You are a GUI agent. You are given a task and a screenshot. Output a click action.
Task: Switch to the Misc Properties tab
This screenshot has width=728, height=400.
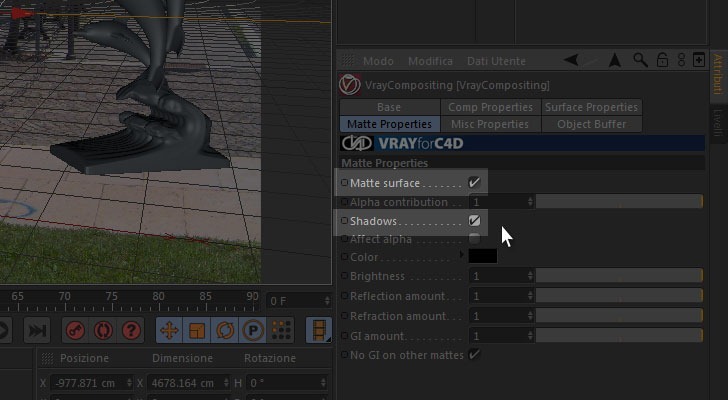tap(490, 124)
